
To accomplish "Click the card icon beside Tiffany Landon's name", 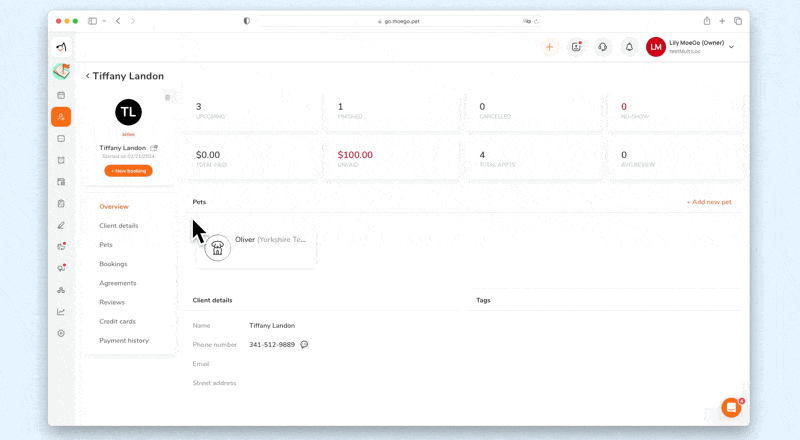I will [154, 148].
